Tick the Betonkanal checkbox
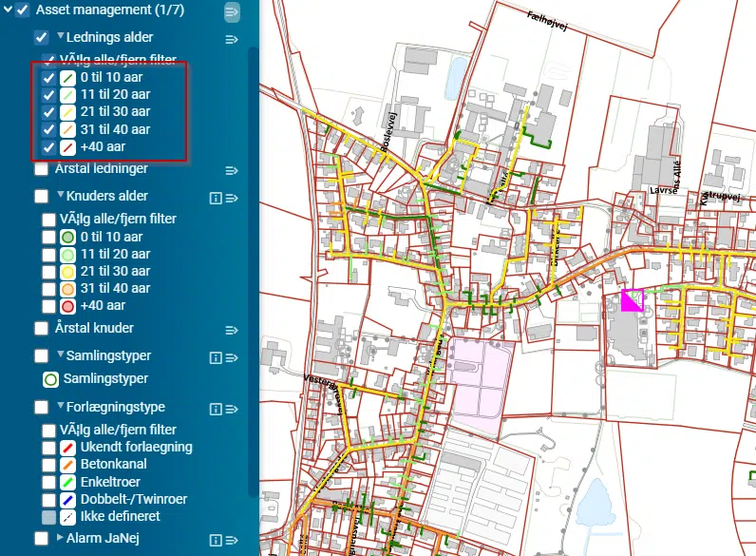The image size is (756, 556). point(49,465)
